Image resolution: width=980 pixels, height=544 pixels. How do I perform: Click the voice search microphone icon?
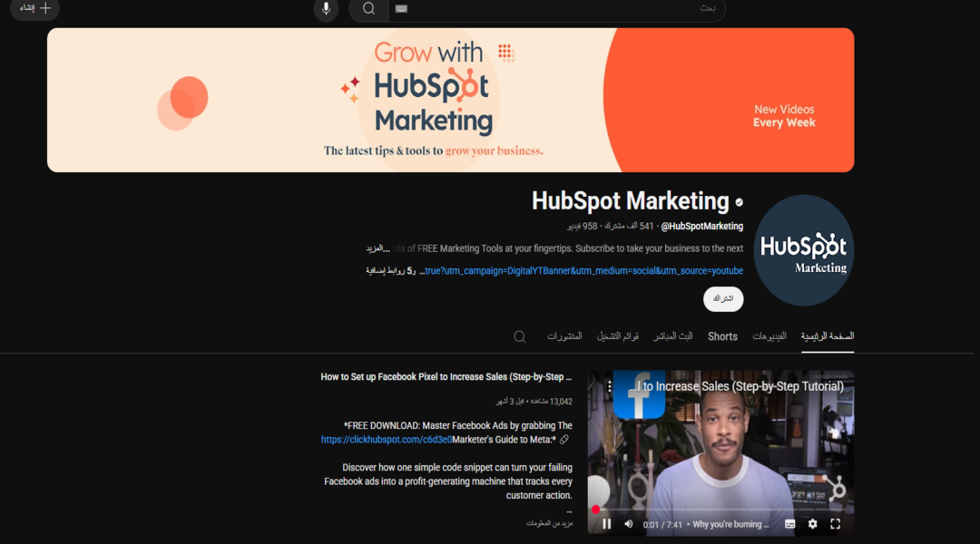[326, 9]
